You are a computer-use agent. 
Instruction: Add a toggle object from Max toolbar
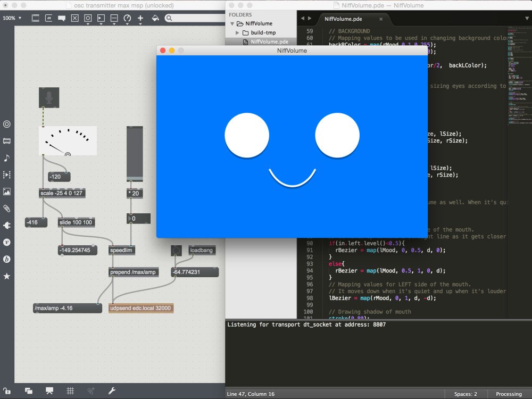pyautogui.click(x=74, y=18)
